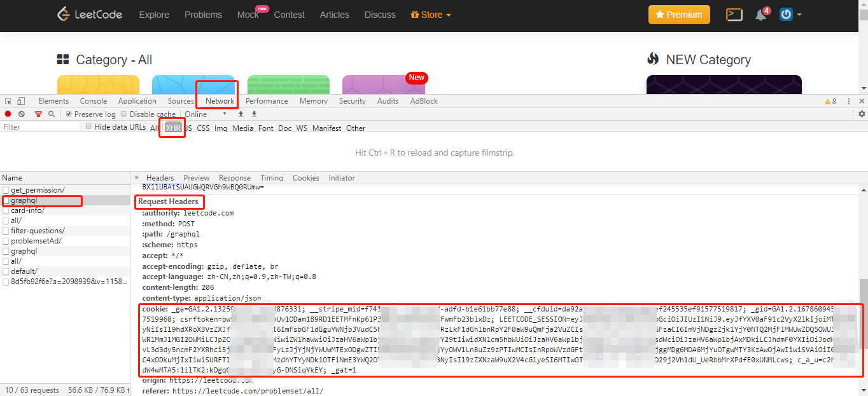Image resolution: width=868 pixels, height=396 pixels.
Task: Select the filter-questions/ request
Action: coord(64,231)
